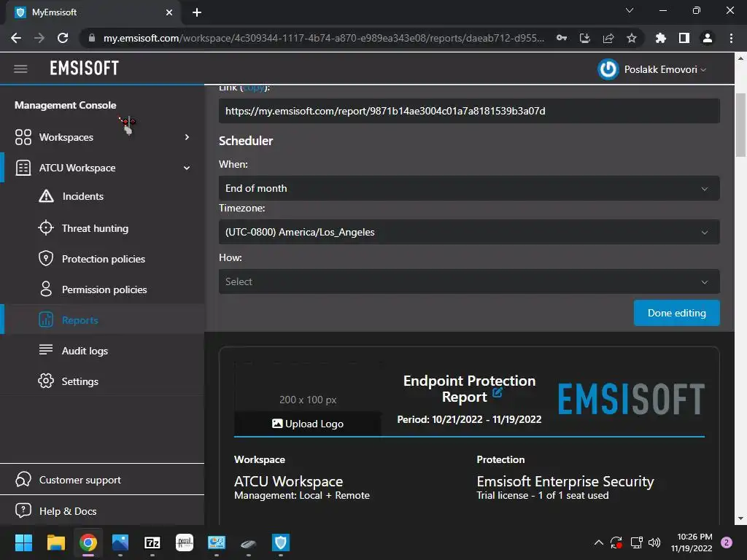
Task: Select the Reports menu entry
Action: pos(80,320)
